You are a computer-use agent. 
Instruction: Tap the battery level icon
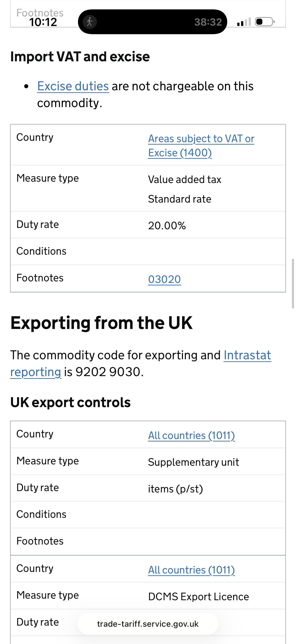(x=264, y=22)
